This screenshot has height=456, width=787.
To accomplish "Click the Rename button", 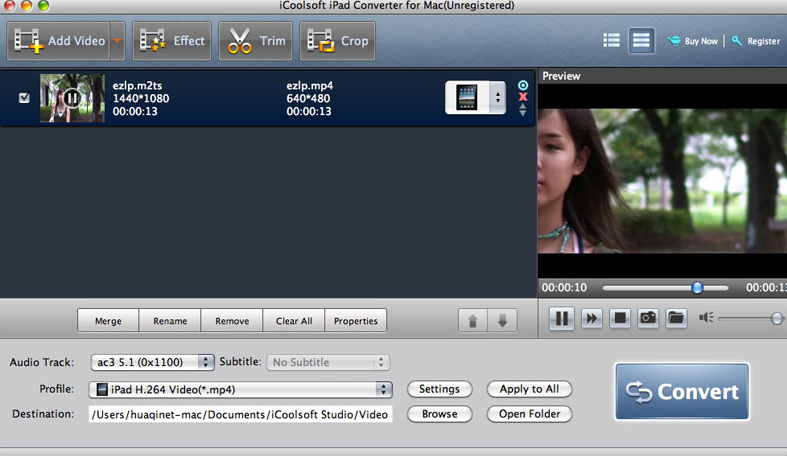I will coord(170,321).
